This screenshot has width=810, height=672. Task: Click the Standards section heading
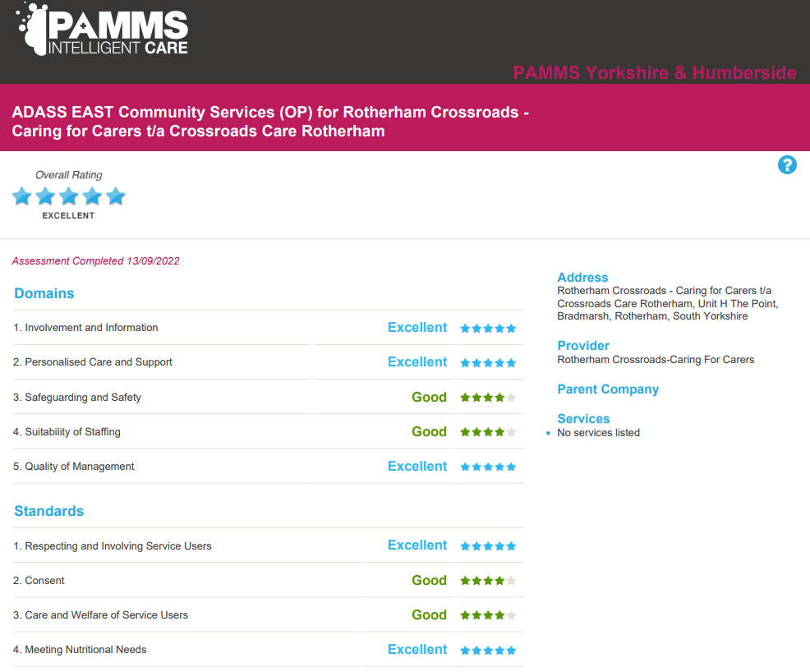tap(49, 511)
